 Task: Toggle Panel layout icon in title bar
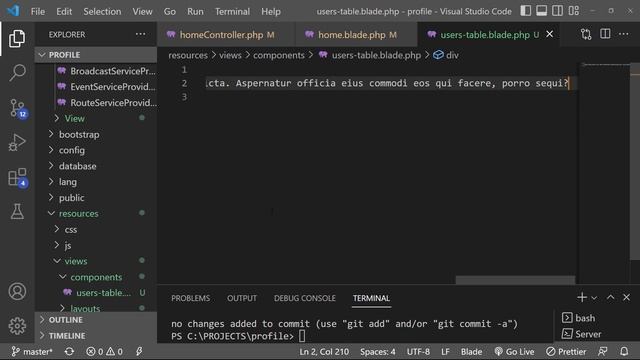[542, 11]
